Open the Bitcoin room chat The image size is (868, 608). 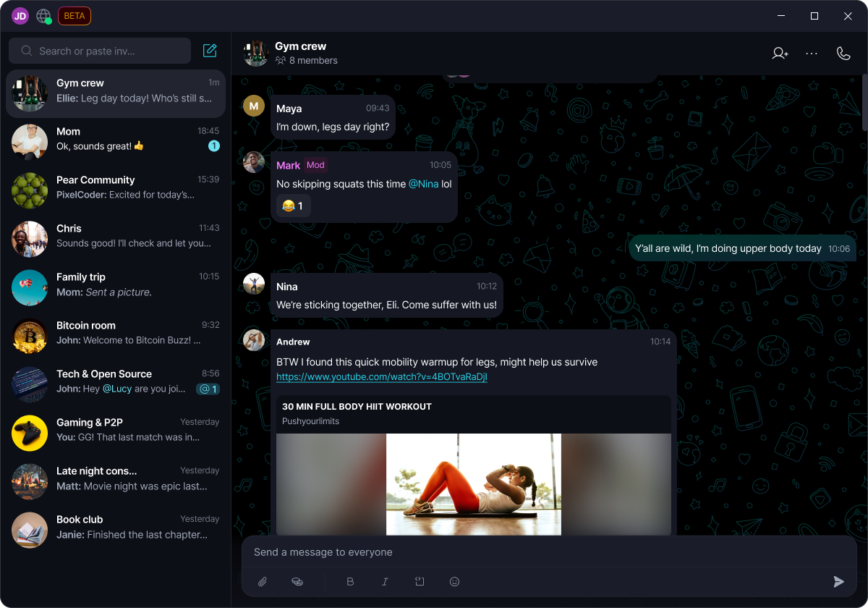pos(116,336)
